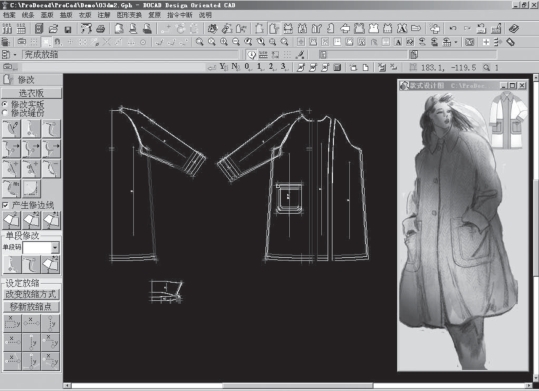Expand the 单段码 dropdown arrow
The width and height of the screenshot is (539, 391).
click(x=55, y=248)
